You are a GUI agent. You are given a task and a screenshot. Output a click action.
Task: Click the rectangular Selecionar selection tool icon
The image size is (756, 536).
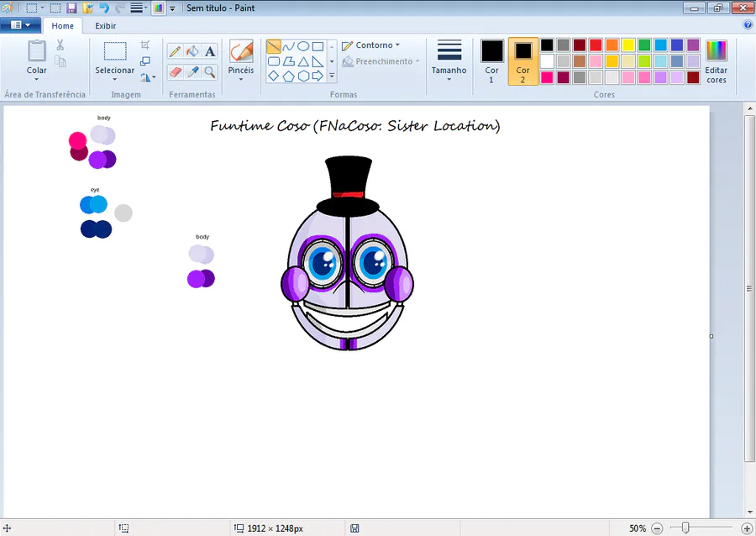coord(115,51)
